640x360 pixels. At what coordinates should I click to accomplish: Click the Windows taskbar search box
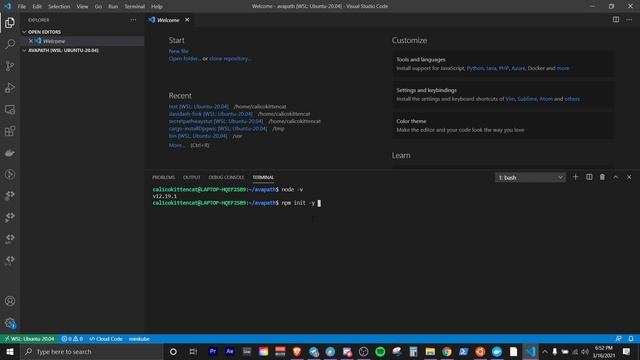[92, 351]
